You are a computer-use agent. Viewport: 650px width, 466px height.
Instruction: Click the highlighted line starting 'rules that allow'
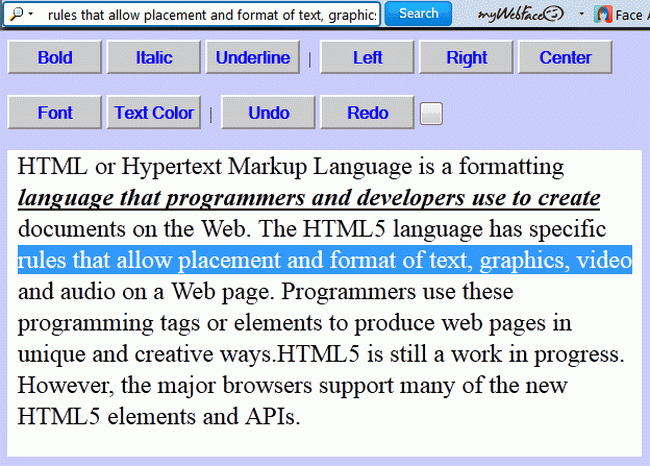click(x=325, y=260)
